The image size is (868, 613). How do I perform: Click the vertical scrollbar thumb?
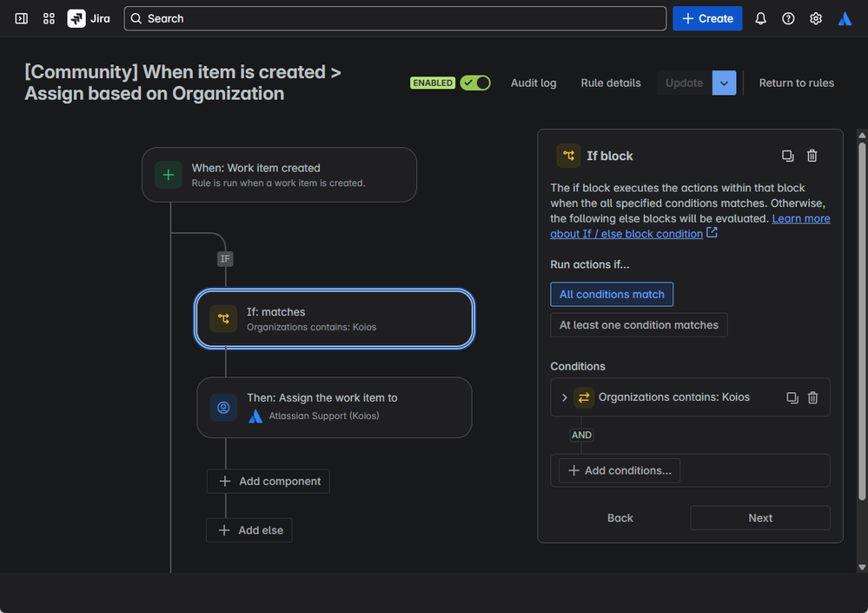(x=862, y=321)
